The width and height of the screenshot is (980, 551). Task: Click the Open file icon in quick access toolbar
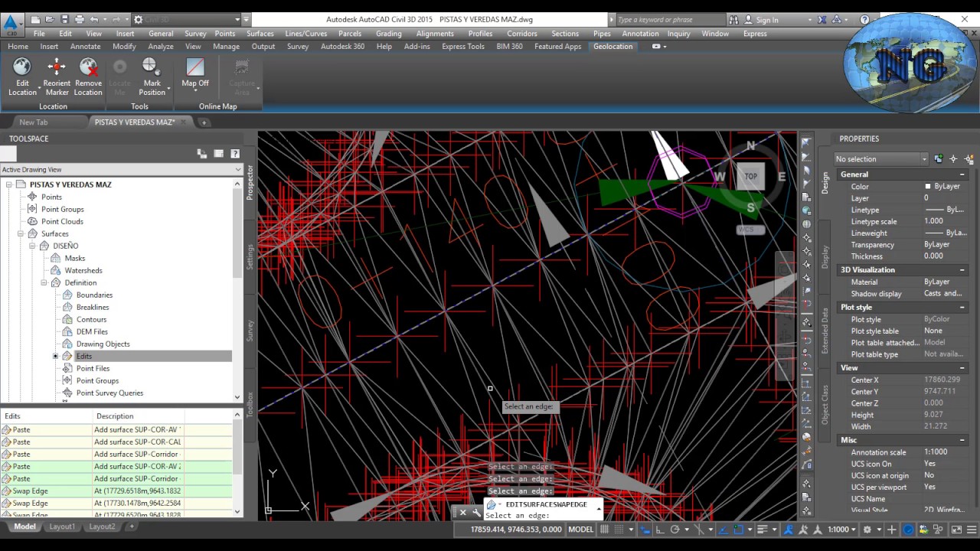pyautogui.click(x=51, y=19)
